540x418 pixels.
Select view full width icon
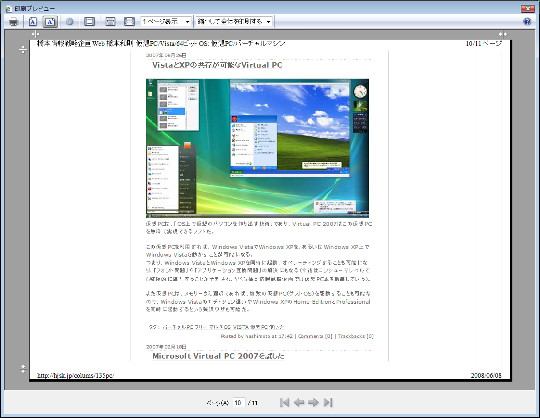110,22
